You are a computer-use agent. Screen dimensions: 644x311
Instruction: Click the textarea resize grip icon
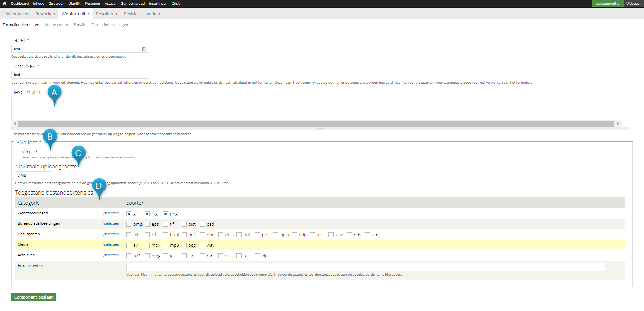626,125
